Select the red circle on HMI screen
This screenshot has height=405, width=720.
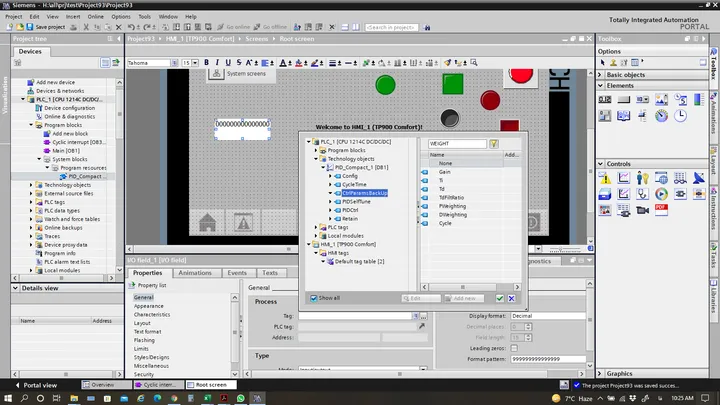pyautogui.click(x=490, y=100)
